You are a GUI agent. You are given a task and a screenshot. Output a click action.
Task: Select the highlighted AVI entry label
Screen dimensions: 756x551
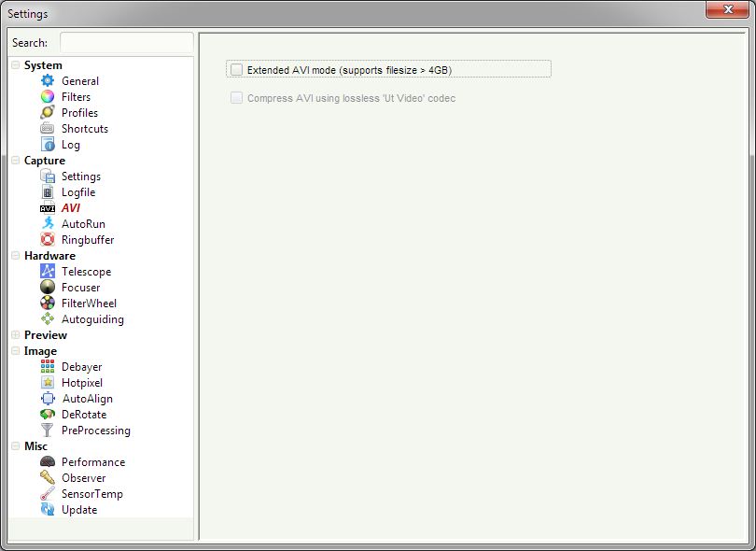pyautogui.click(x=70, y=208)
